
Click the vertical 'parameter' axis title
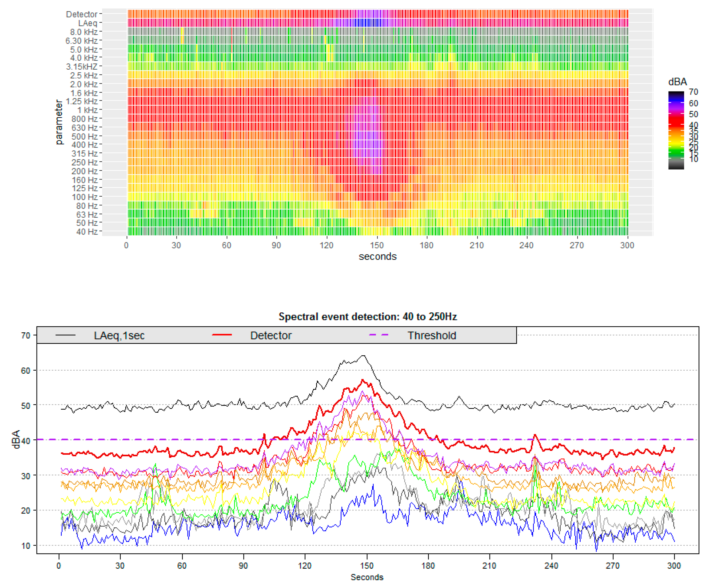59,122
